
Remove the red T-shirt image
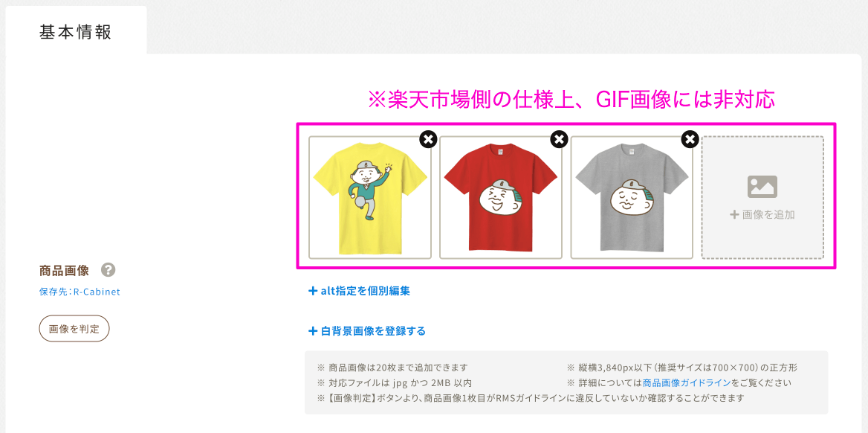(559, 139)
